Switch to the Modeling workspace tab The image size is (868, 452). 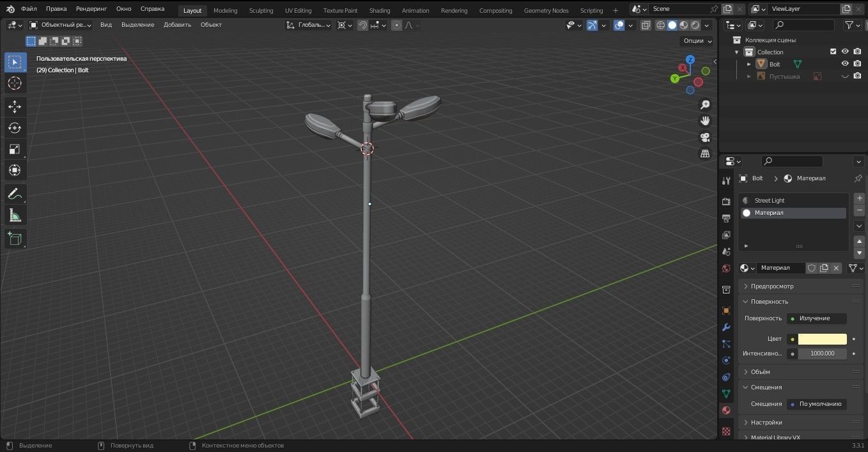(225, 10)
